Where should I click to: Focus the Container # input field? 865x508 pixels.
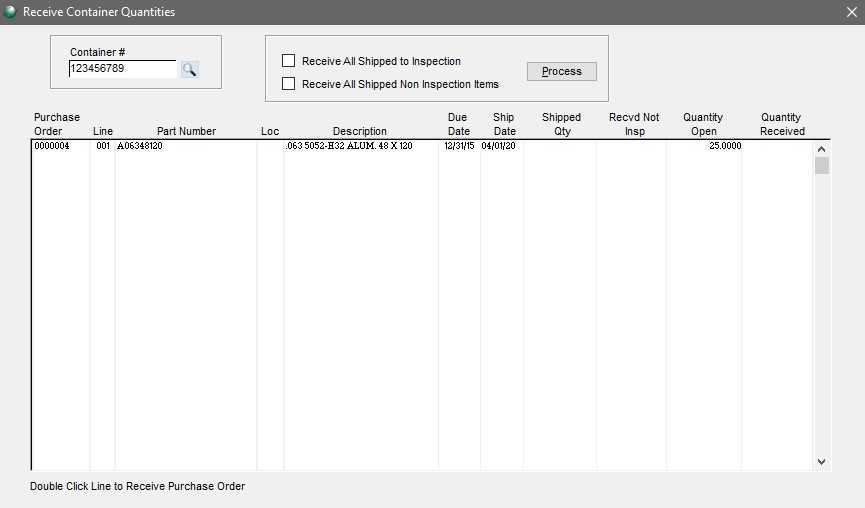click(122, 68)
